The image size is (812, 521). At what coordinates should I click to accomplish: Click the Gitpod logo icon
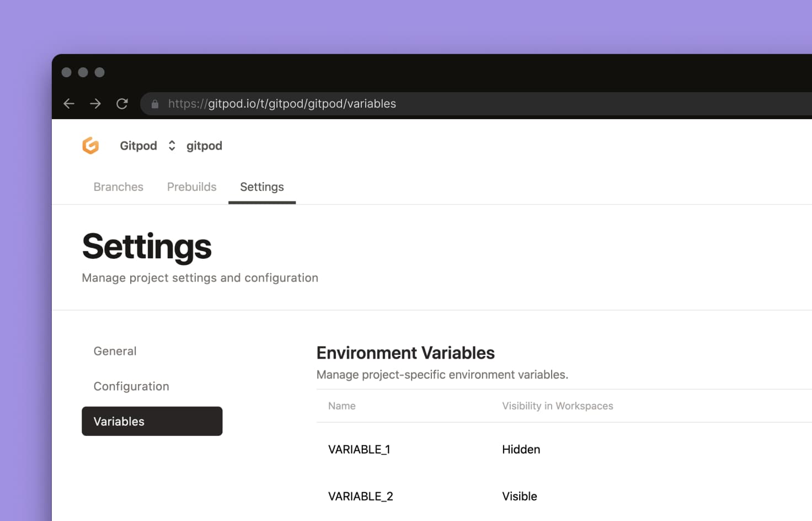[90, 145]
